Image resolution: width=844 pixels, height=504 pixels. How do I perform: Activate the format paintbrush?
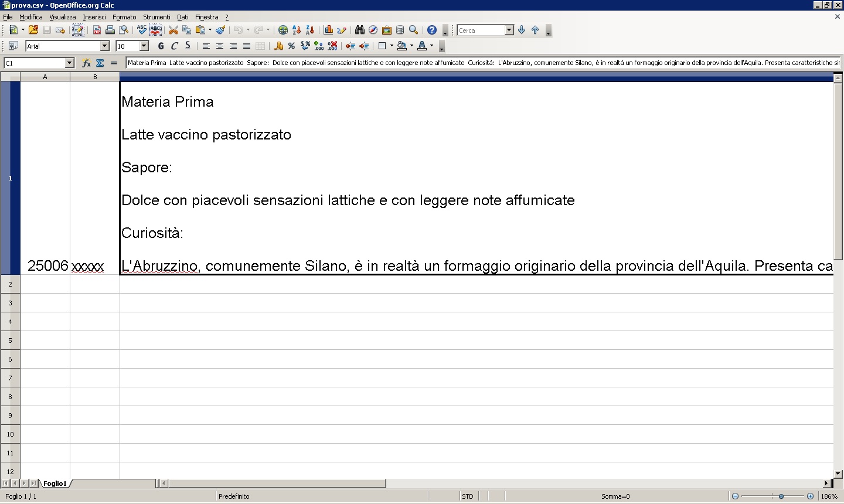tap(220, 30)
